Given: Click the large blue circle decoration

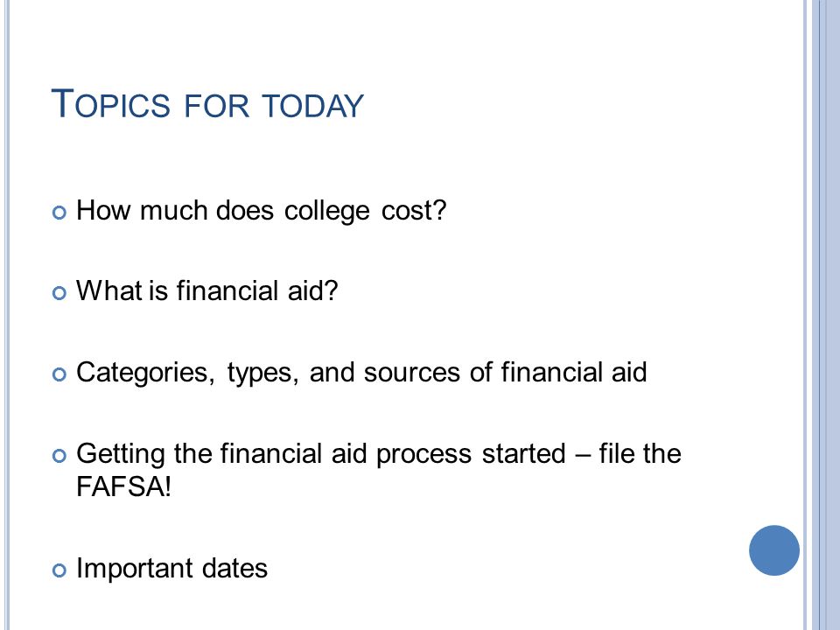Looking at the screenshot, I should pos(774,550).
